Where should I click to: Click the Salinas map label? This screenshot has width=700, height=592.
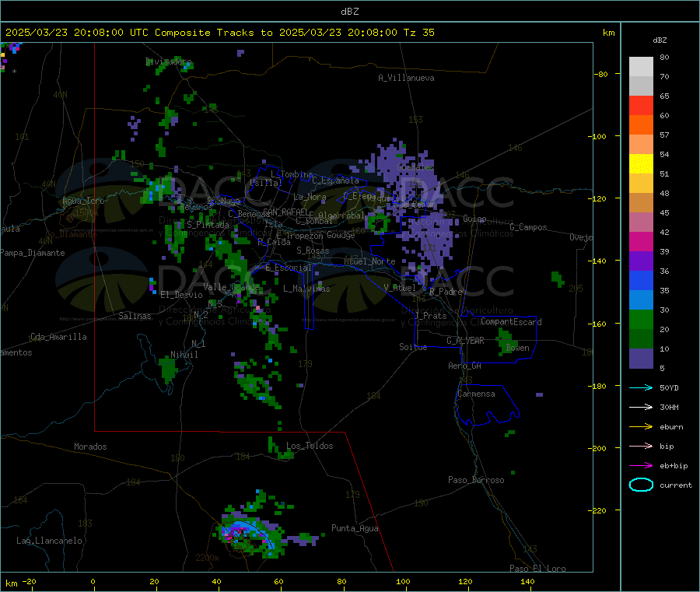tap(135, 316)
